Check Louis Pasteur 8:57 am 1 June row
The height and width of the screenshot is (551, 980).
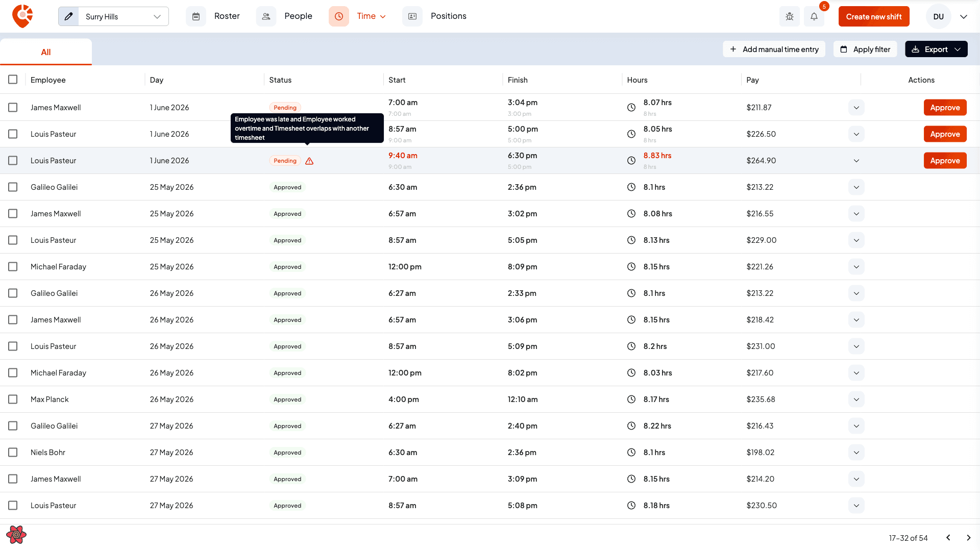pyautogui.click(x=13, y=134)
